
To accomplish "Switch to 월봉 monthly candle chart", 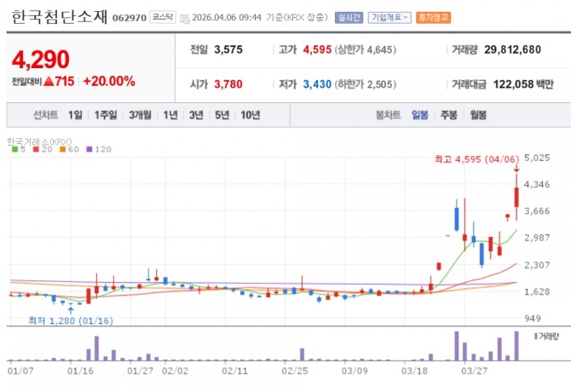I will pyautogui.click(x=478, y=115).
